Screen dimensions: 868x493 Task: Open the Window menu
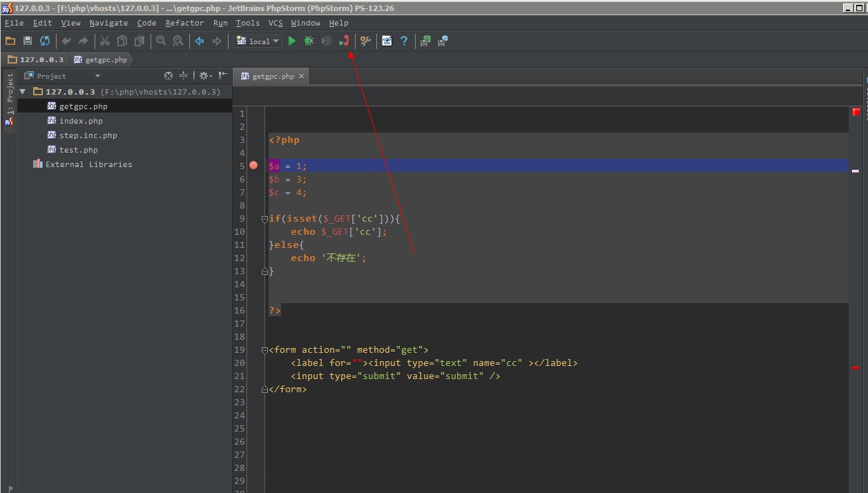(x=305, y=23)
